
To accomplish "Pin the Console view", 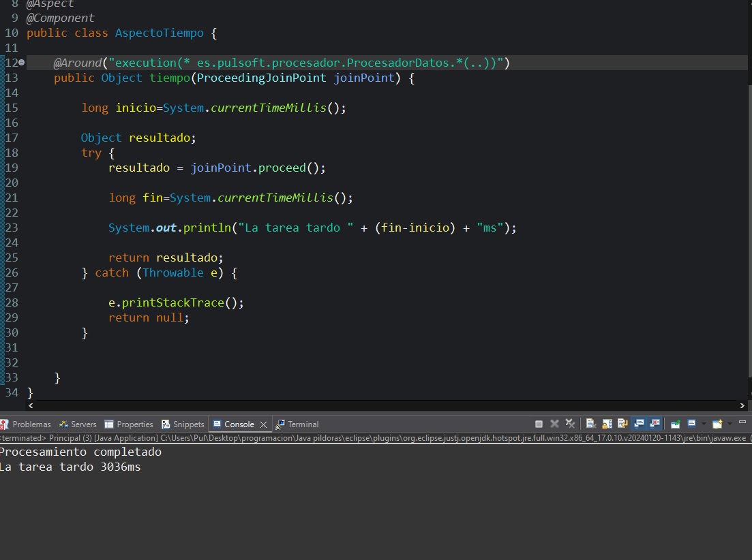I will pyautogui.click(x=675, y=424).
